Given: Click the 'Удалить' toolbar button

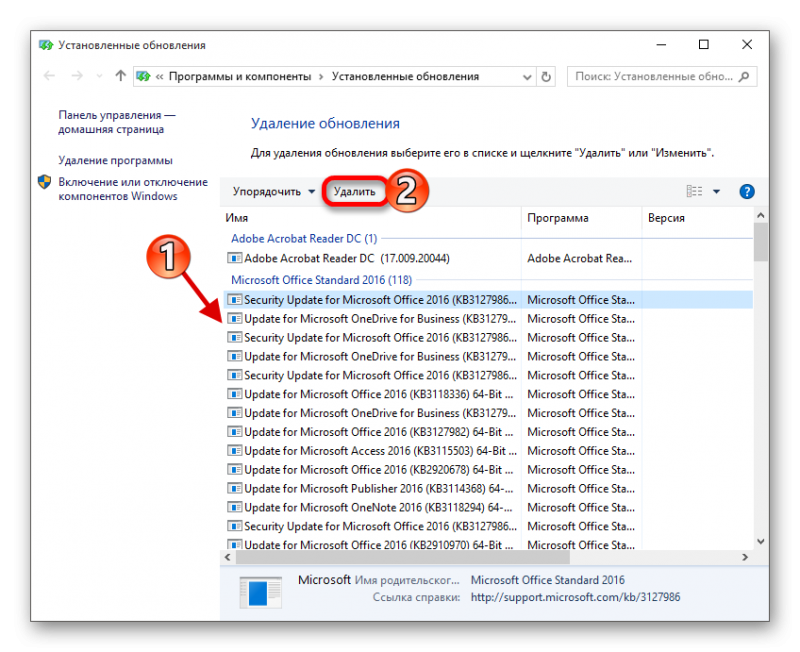Looking at the screenshot, I should (x=355, y=192).
